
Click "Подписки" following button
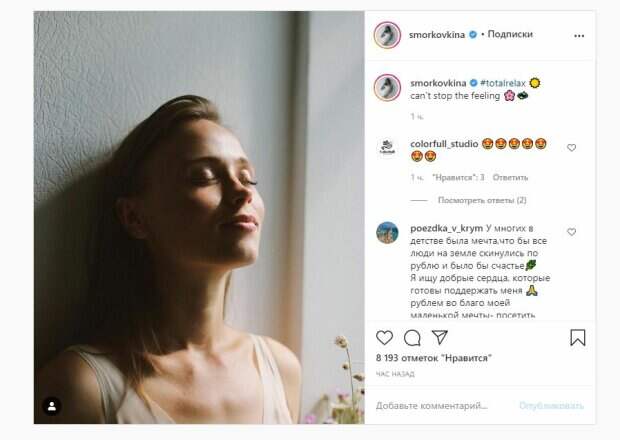click(x=510, y=34)
